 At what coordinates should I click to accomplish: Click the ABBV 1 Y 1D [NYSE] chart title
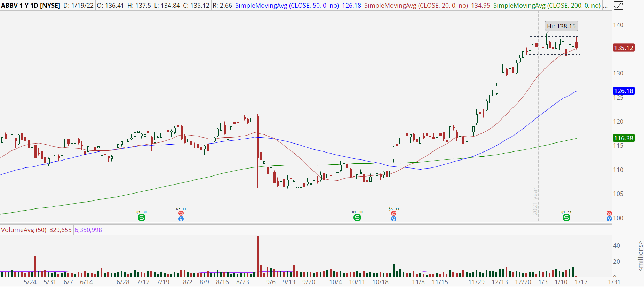tap(31, 6)
